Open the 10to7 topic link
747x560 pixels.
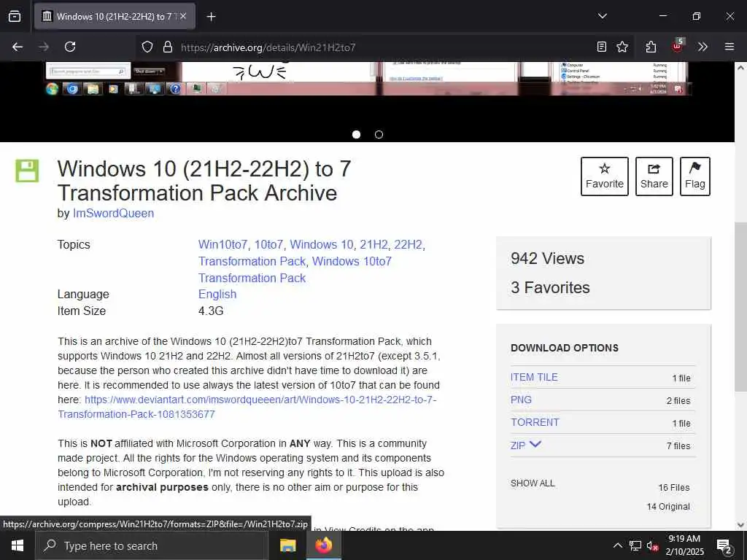point(268,245)
